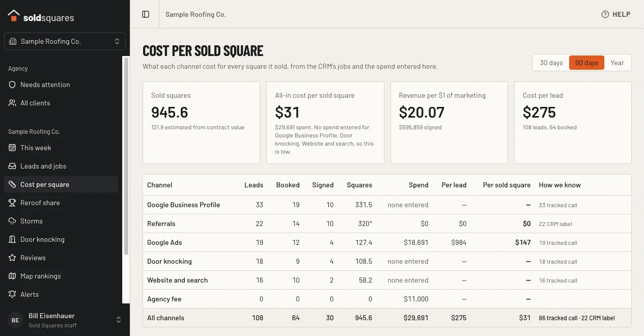Select the 90 days range
This screenshot has height=336, width=644.
tap(586, 63)
